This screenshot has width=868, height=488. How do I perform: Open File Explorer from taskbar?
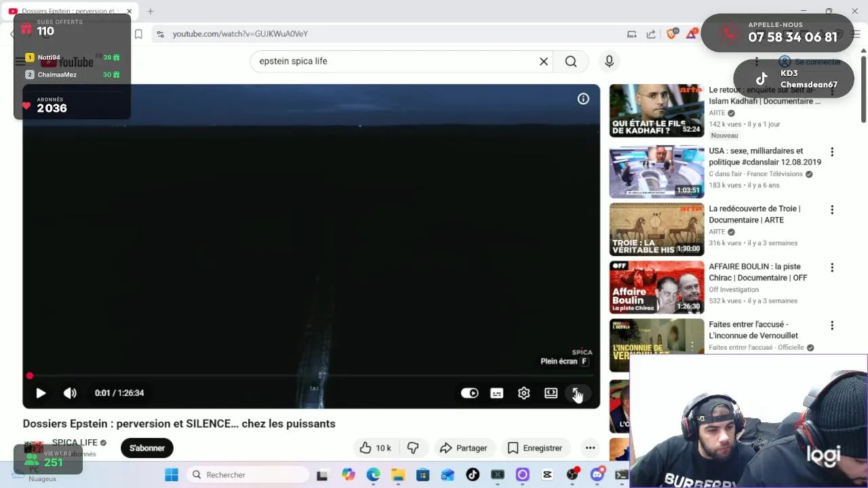398,475
